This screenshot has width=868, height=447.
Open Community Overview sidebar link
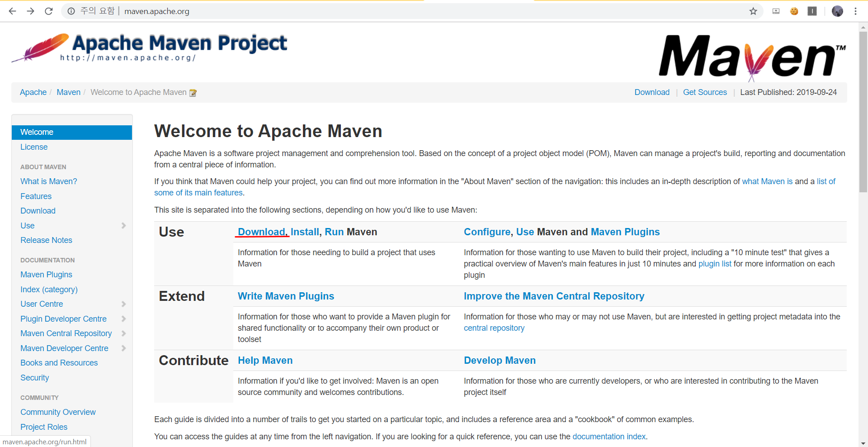pyautogui.click(x=58, y=412)
